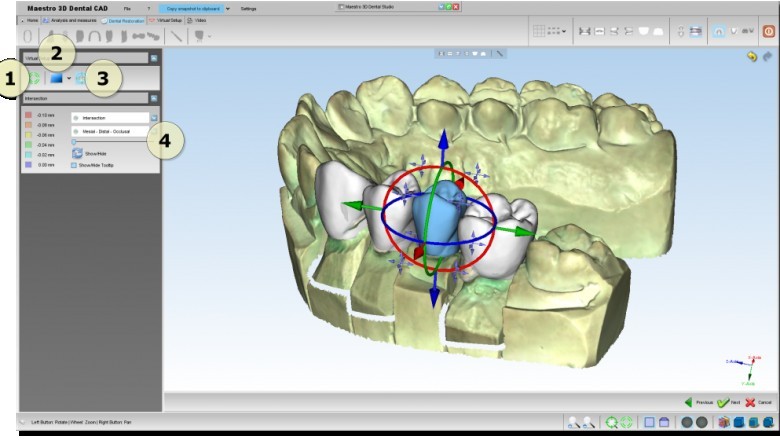Click the first blue cube icon
780x440 pixels.
click(x=739, y=423)
